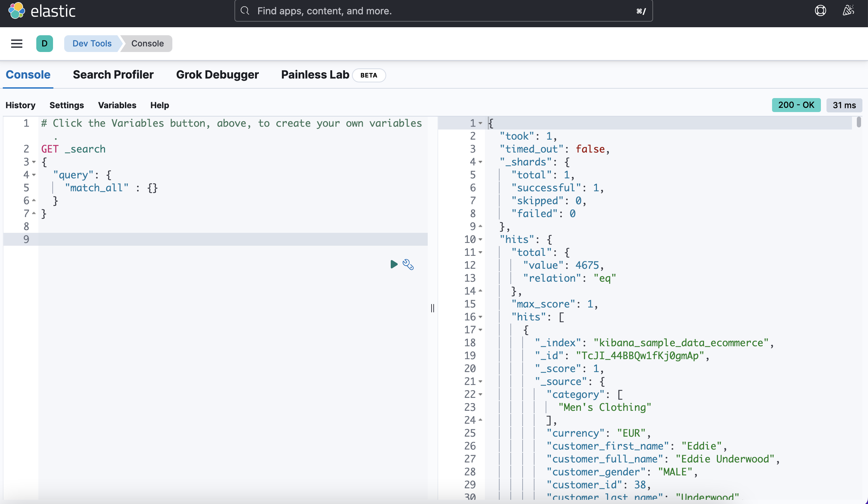Click the BETA badge next to Painless Lab
Screen dimensions: 868x504
pos(369,75)
